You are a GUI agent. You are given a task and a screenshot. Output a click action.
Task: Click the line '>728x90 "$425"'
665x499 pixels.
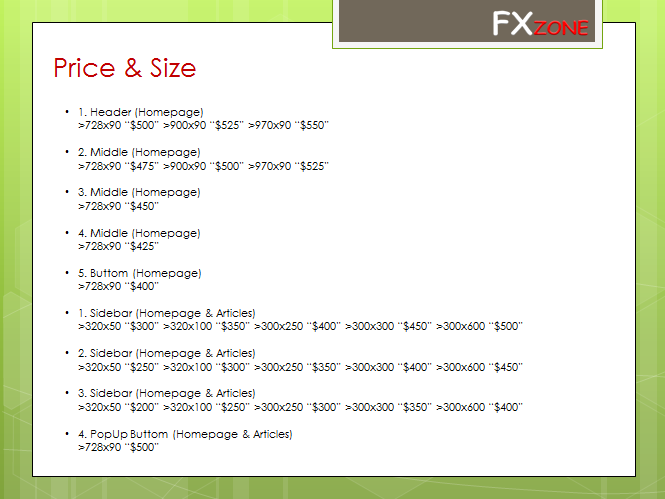click(118, 246)
